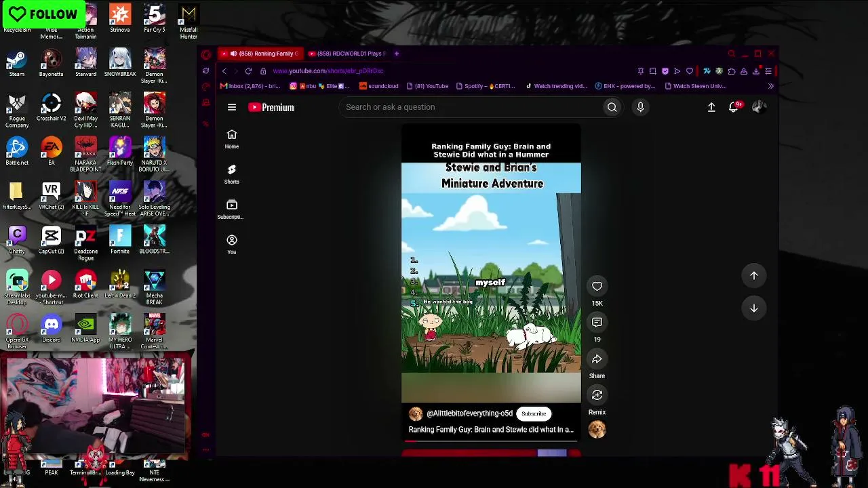Open Chatty desktop shortcut
Image resolution: width=868 pixels, height=488 pixels.
click(17, 241)
